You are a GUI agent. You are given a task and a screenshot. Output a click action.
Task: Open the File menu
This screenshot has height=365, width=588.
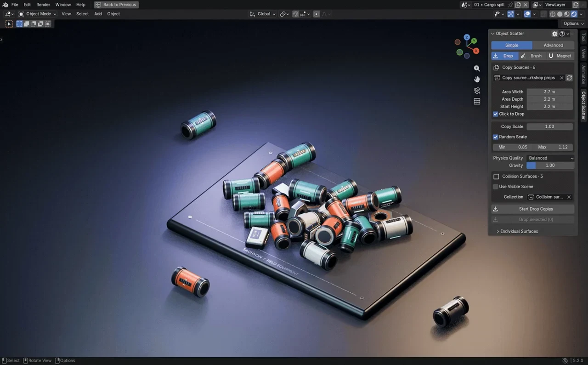[x=15, y=5]
